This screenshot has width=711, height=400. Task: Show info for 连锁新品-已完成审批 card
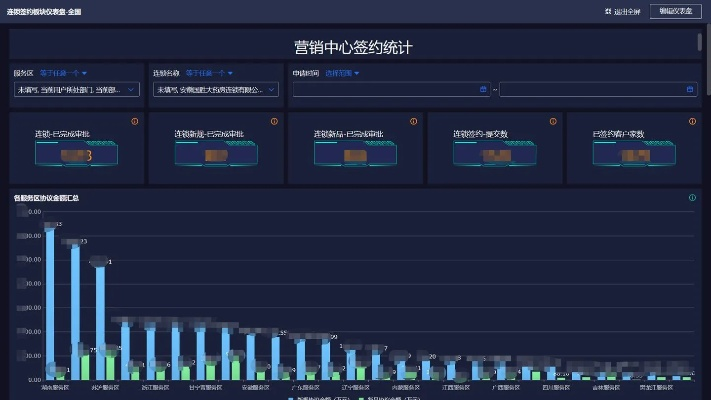pos(413,121)
